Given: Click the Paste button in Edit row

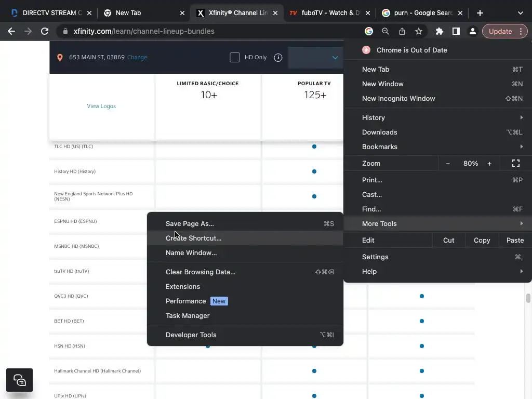Looking at the screenshot, I should pyautogui.click(x=515, y=240).
